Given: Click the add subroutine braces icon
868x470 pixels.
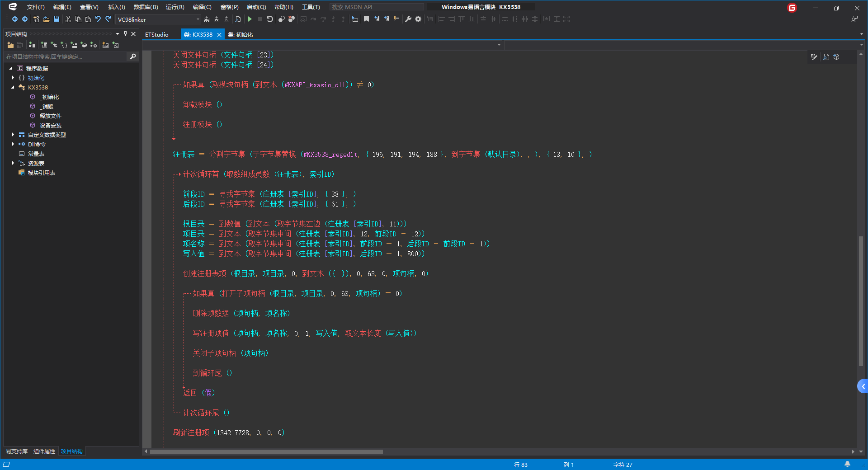Looking at the screenshot, I should (x=64, y=45).
